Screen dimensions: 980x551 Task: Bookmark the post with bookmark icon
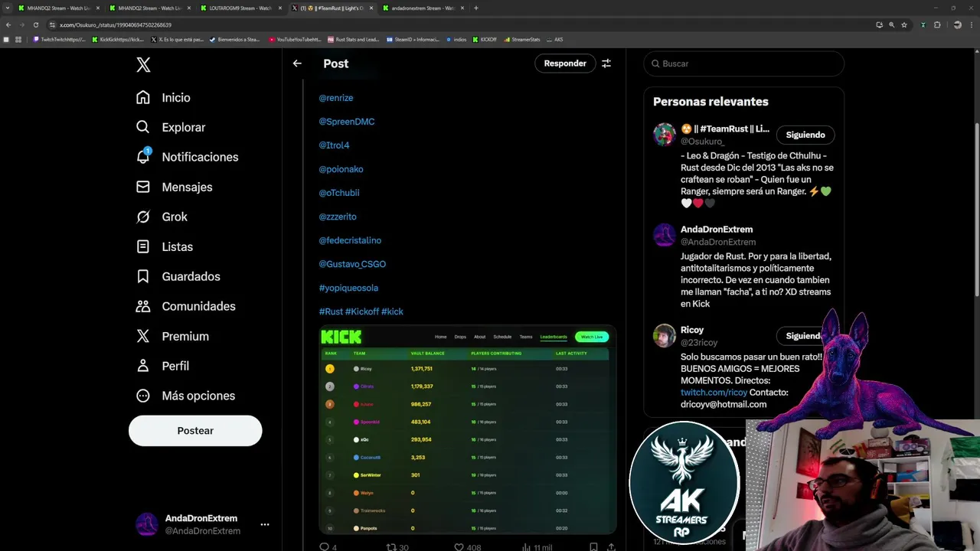[x=593, y=547]
